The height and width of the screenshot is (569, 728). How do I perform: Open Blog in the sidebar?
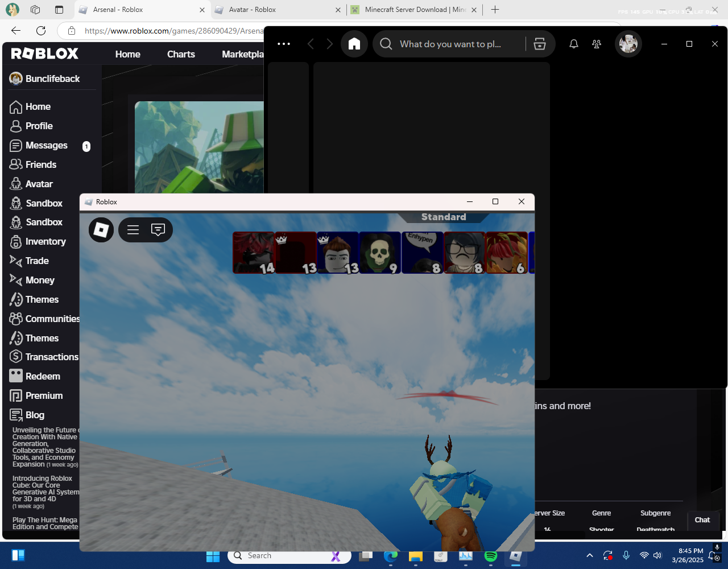point(27,415)
